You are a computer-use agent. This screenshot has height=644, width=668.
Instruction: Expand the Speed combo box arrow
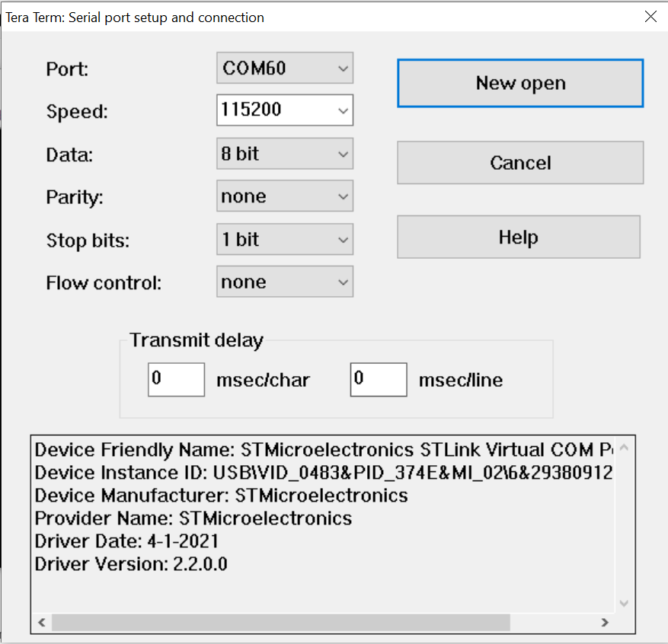coord(342,111)
